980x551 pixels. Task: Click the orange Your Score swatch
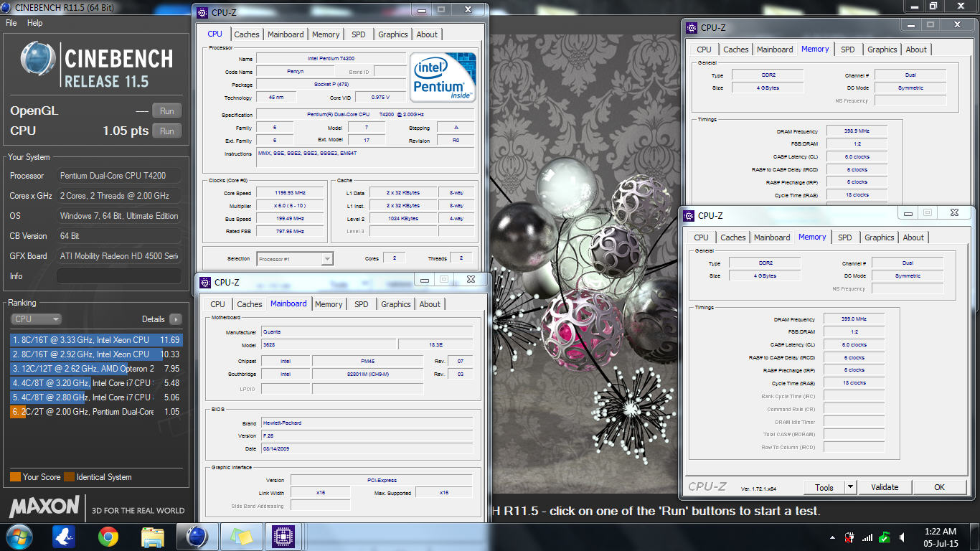pyautogui.click(x=15, y=477)
